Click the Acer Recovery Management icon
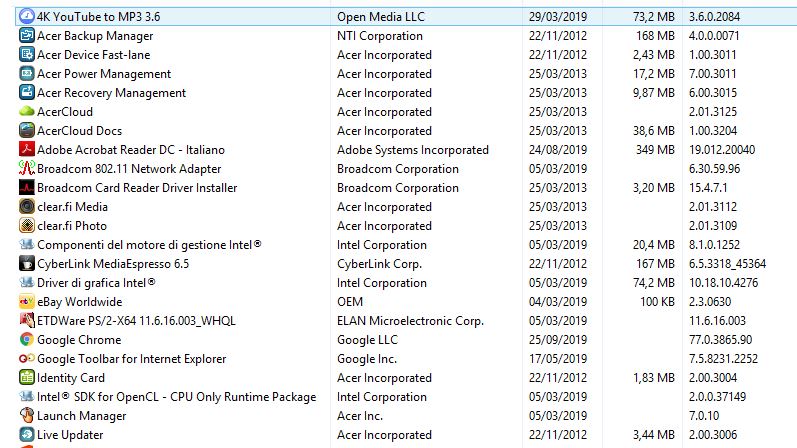Screen dimensions: 797x448 pyautogui.click(x=26, y=92)
